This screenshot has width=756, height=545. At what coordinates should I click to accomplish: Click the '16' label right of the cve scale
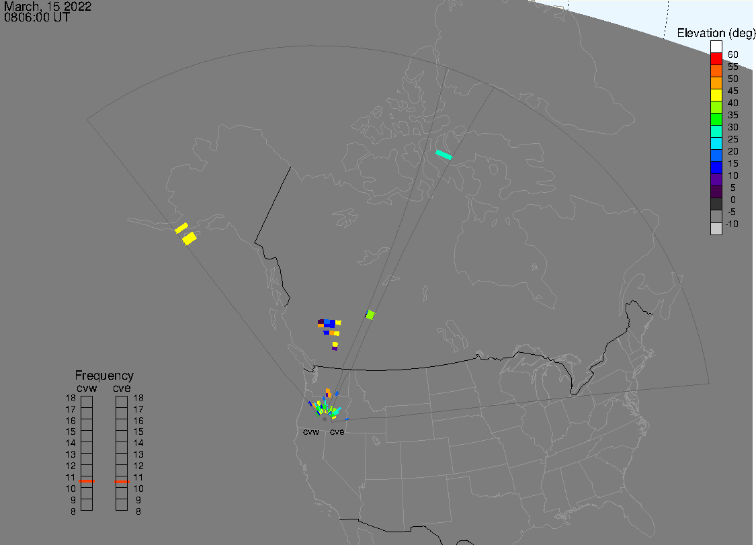tap(138, 421)
